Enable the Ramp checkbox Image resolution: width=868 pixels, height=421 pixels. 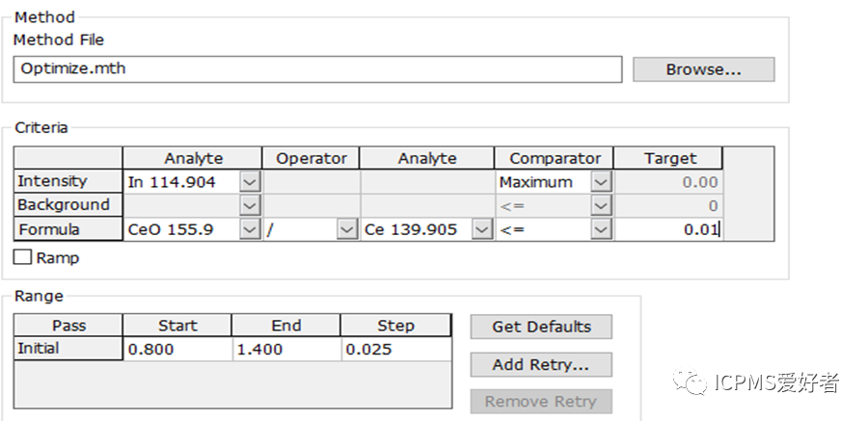(x=22, y=257)
